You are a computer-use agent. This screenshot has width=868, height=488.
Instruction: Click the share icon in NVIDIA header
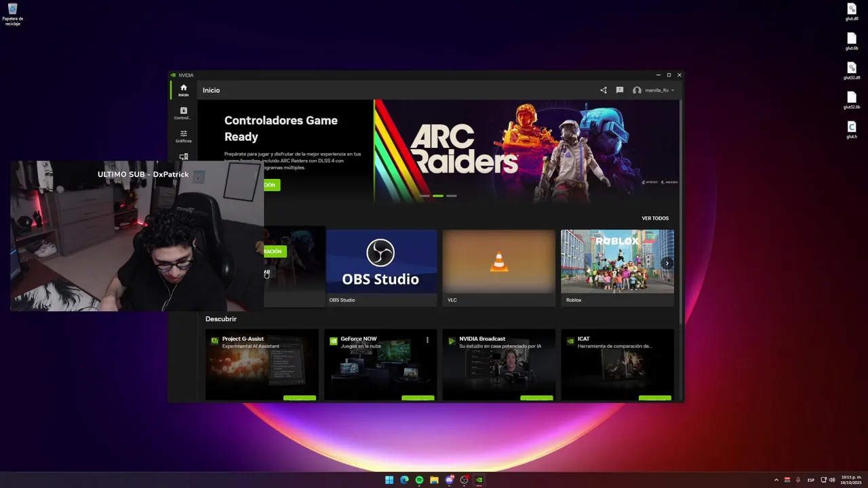(604, 90)
